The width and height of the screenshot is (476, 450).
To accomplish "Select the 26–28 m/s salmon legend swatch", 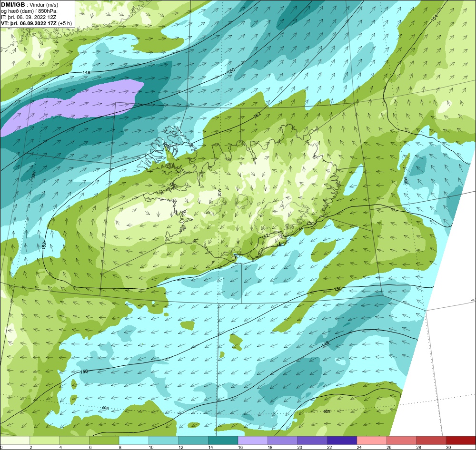I will click(x=402, y=440).
